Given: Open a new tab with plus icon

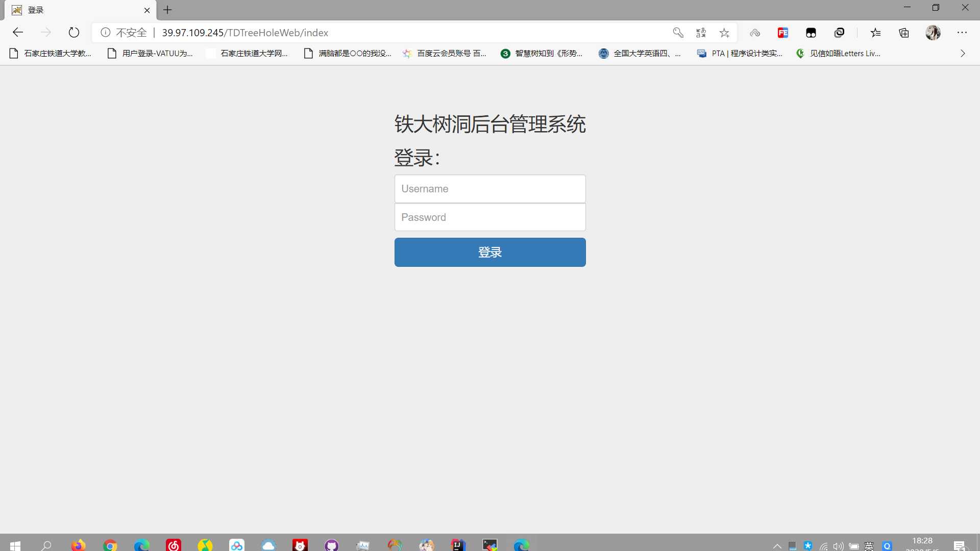Looking at the screenshot, I should point(167,10).
